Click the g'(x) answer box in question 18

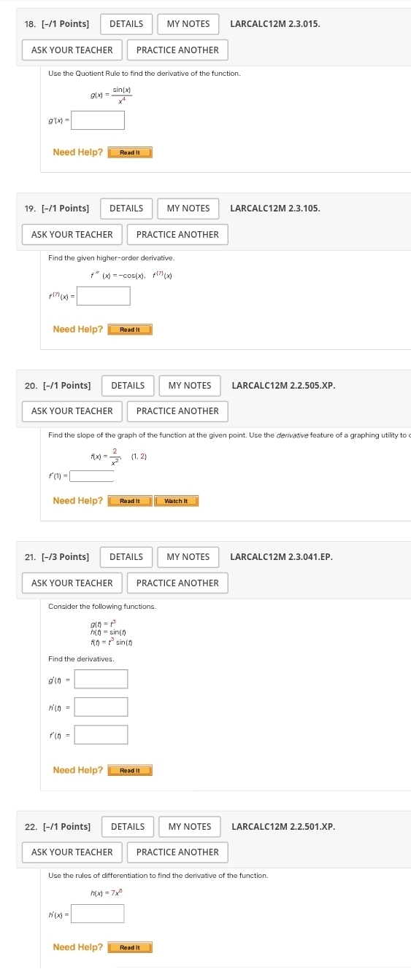coord(98,120)
